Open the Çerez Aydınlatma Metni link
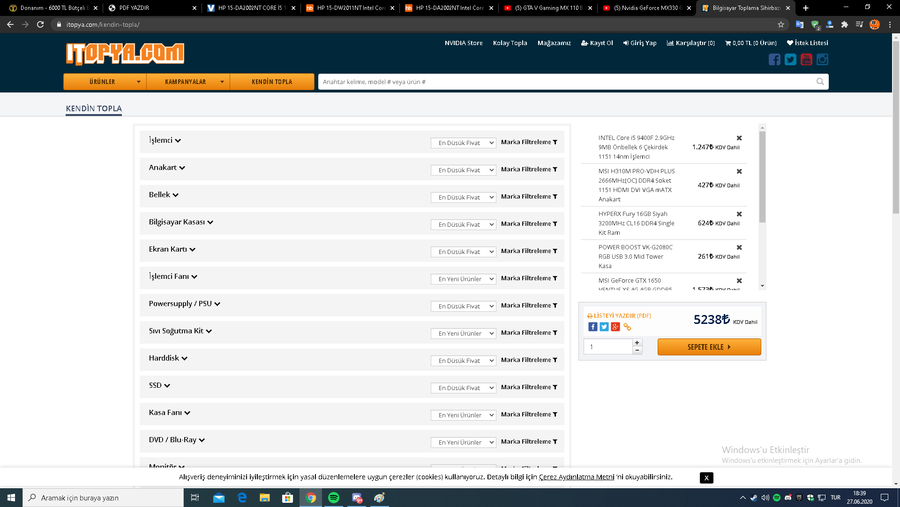Image resolution: width=900 pixels, height=507 pixels. point(576,477)
